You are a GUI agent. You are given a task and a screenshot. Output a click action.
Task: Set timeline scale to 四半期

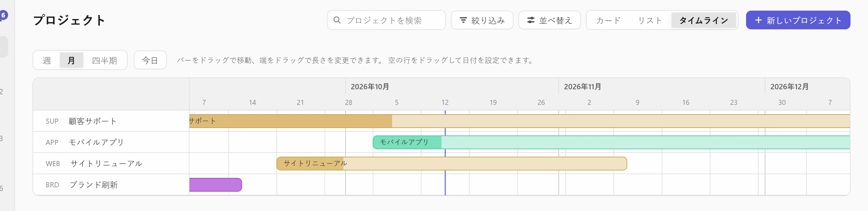[x=104, y=60]
